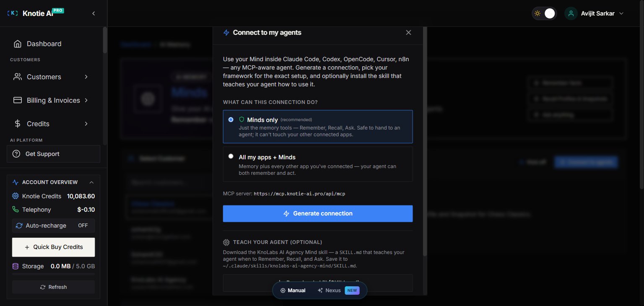Expand the Billing & Invoices chevron
Viewport: 644px width, 306px height.
(86, 100)
